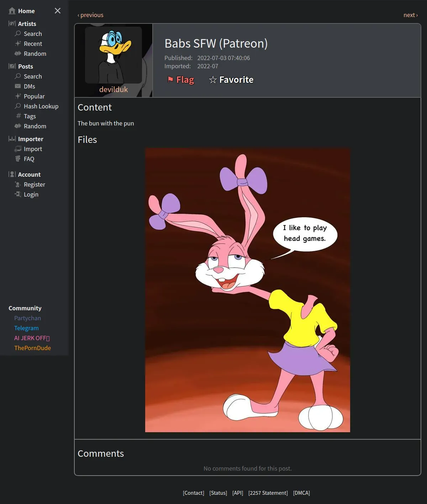Click the dice icon beside Artists Random
The width and height of the screenshot is (427, 504).
click(18, 53)
